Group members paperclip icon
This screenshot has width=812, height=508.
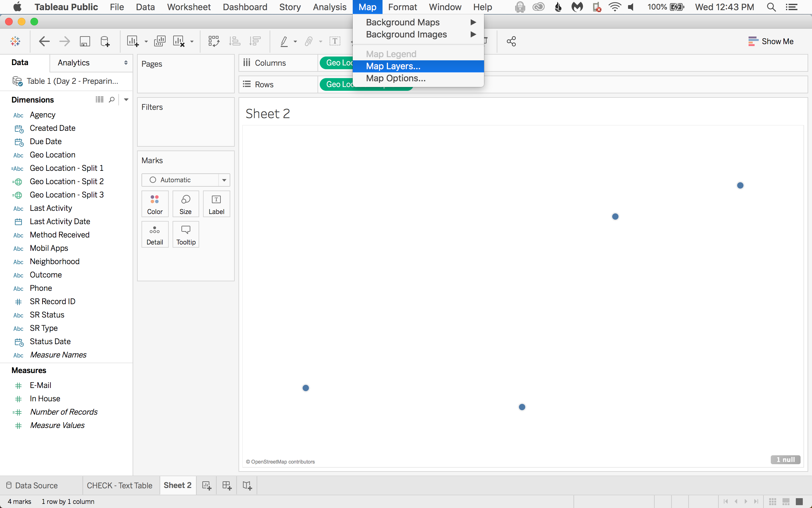tap(309, 41)
